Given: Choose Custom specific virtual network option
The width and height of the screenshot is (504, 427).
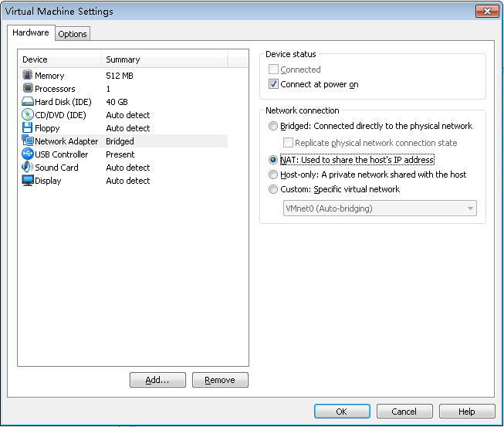Looking at the screenshot, I should (x=273, y=189).
